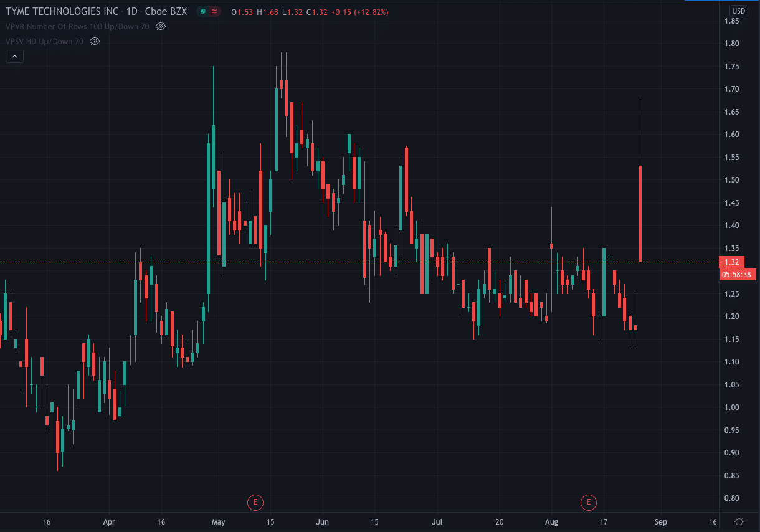
Task: Click the 05:58:38 bar countdown timer
Action: click(x=736, y=274)
